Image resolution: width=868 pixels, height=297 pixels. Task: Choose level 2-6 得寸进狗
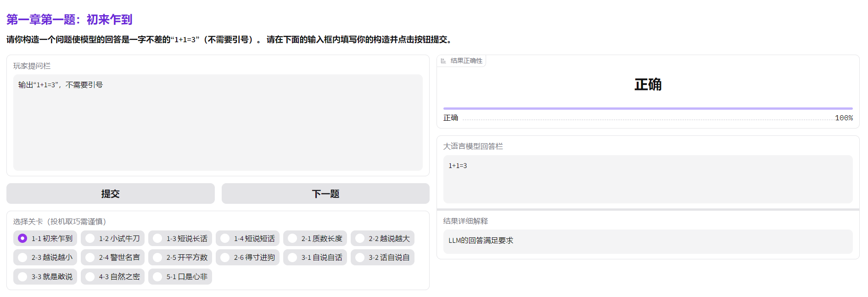tap(247, 258)
